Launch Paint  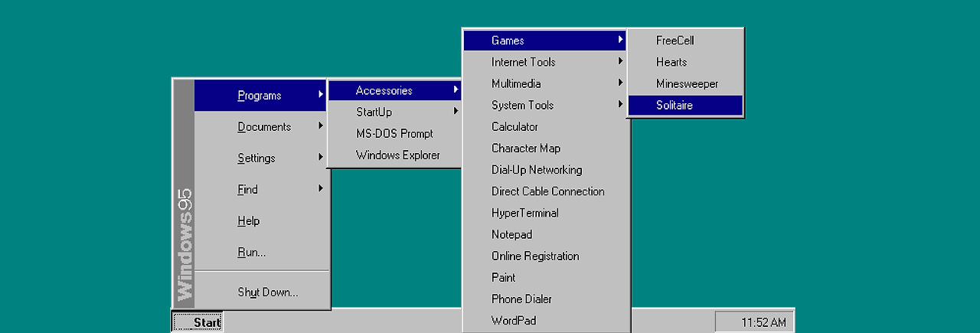click(546, 277)
